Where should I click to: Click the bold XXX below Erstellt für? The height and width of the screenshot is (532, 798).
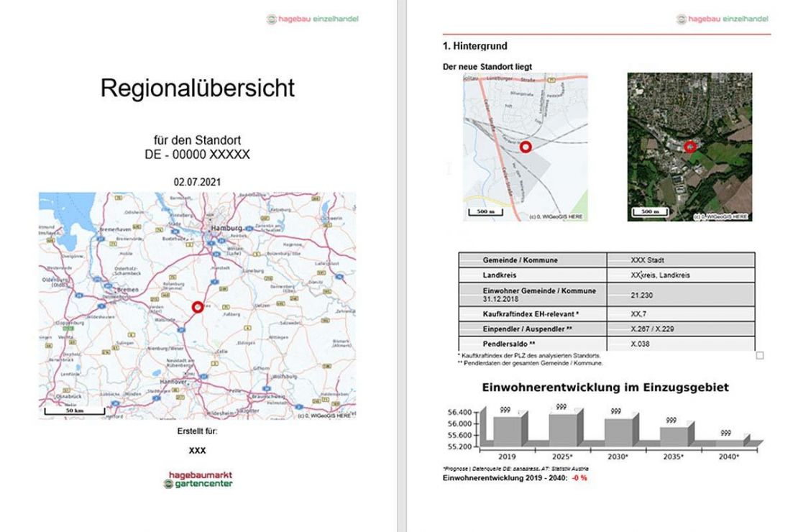click(198, 451)
